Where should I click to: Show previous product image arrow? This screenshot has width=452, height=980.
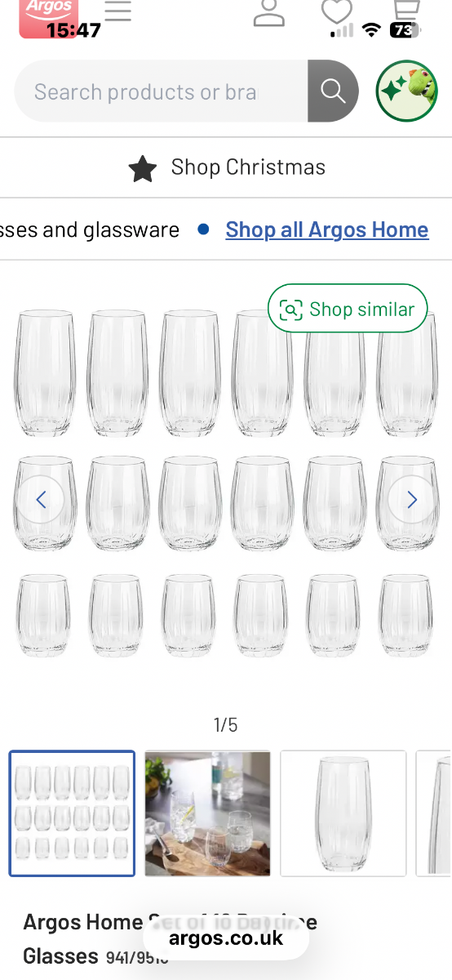(41, 500)
